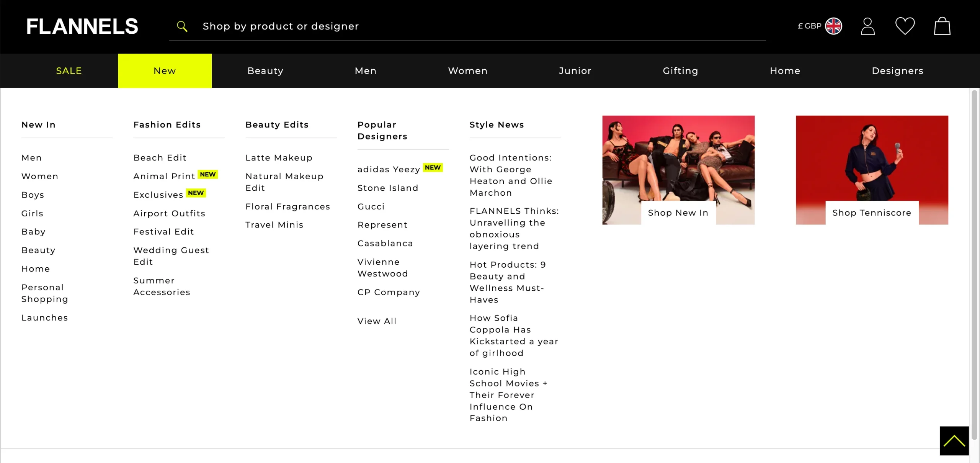Open the Exclusives edit link
The image size is (980, 463).
[158, 195]
